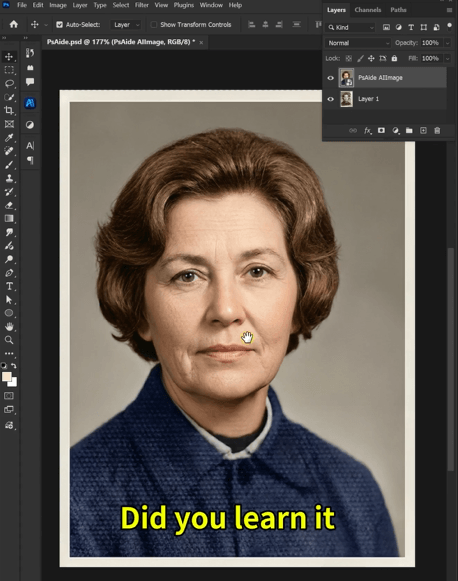Screen dimensions: 458x581
Task: Select the Frame tool
Action: coord(9,124)
